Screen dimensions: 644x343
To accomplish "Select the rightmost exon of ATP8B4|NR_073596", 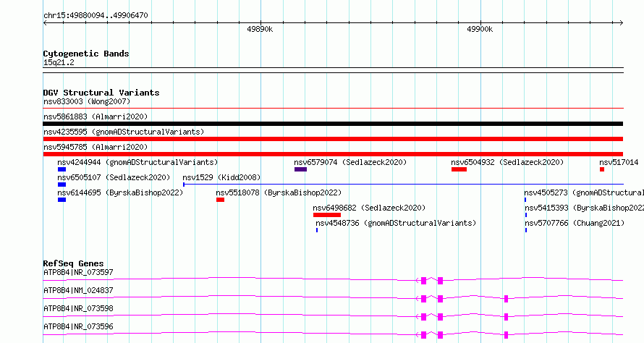I will pyautogui.click(x=506, y=335).
